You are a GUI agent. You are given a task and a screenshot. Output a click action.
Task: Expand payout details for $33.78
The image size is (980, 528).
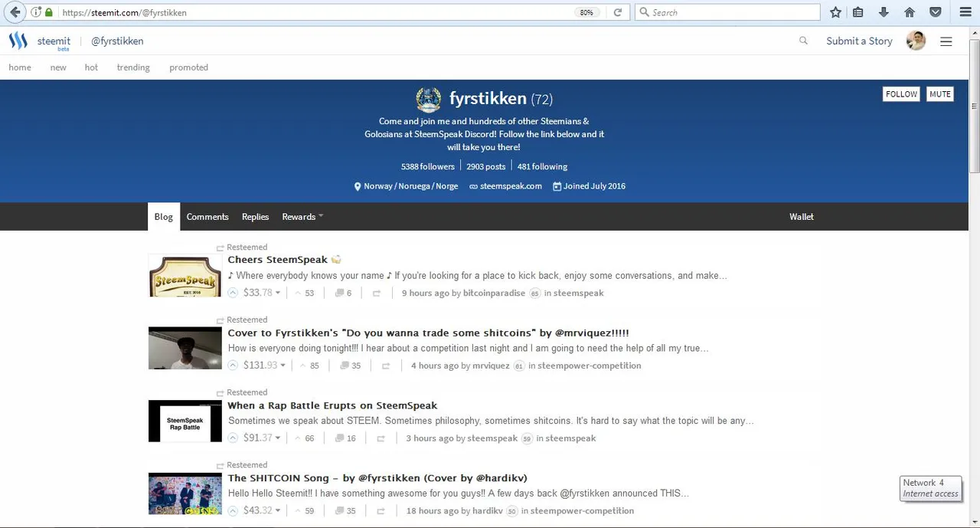(x=262, y=293)
